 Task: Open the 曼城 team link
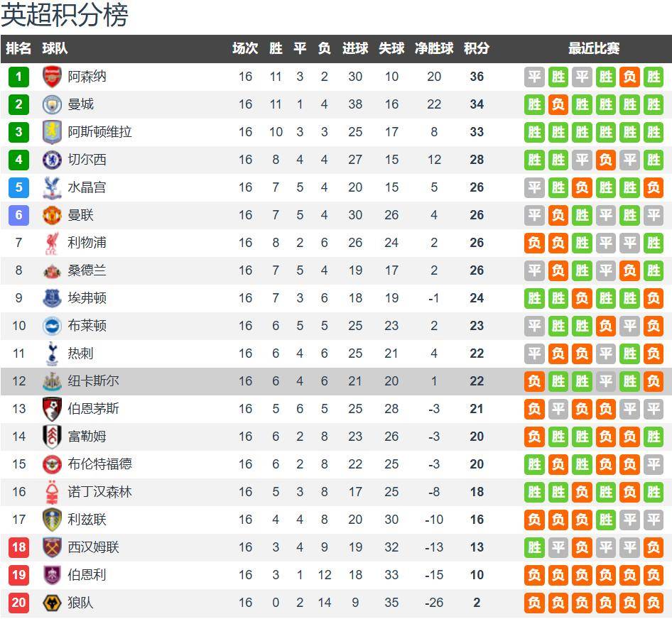pyautogui.click(x=80, y=104)
